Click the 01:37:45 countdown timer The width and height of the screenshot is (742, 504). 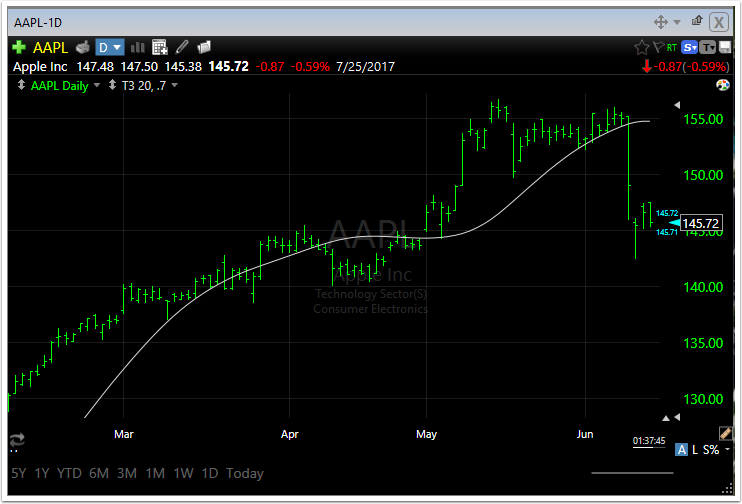point(649,441)
